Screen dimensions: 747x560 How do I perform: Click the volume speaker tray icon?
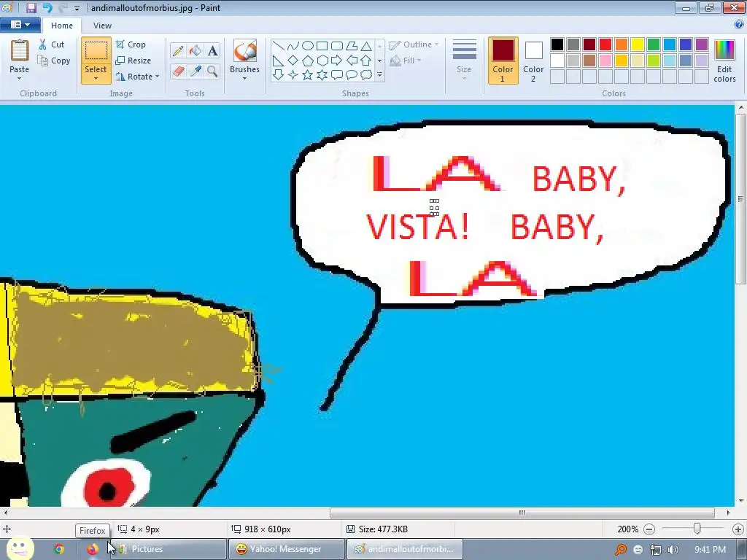[673, 550]
